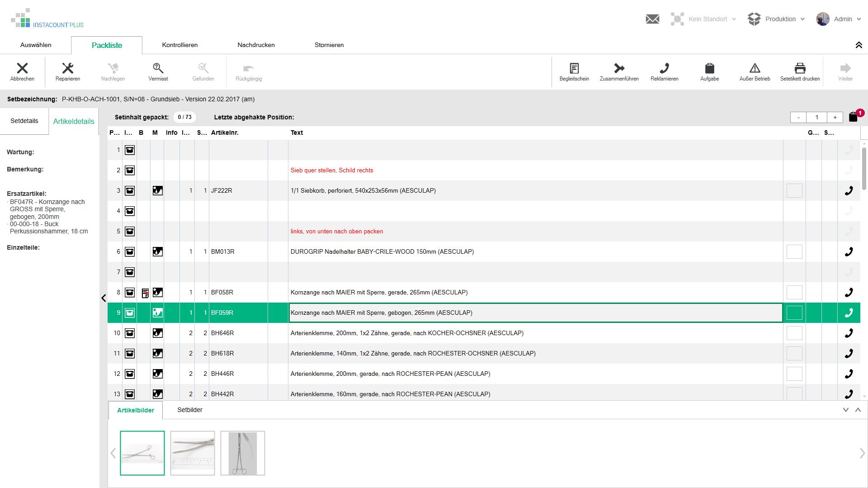Open the Aufgabe clipboard icon
This screenshot has width=868, height=488.
tap(709, 69)
